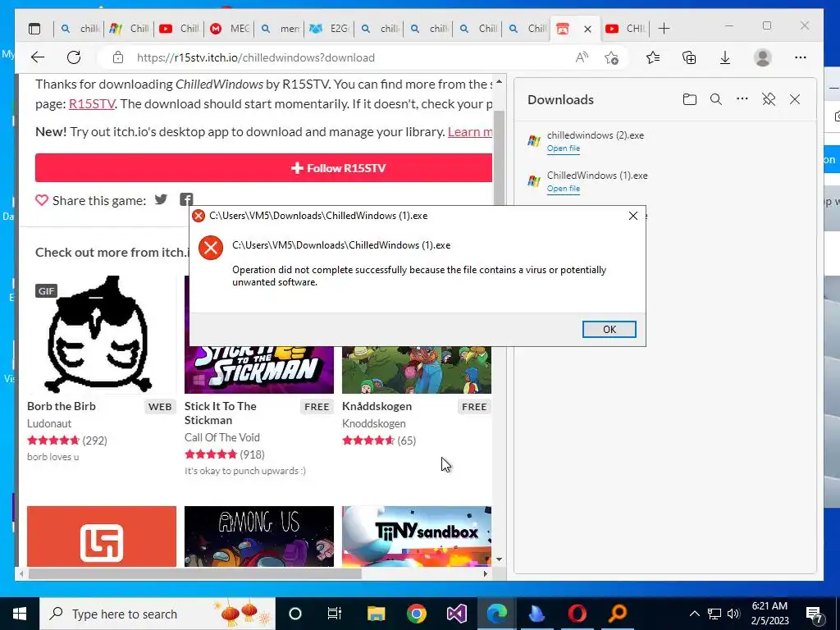Launch Google Chrome from taskbar
Image resolution: width=840 pixels, height=630 pixels.
(416, 614)
